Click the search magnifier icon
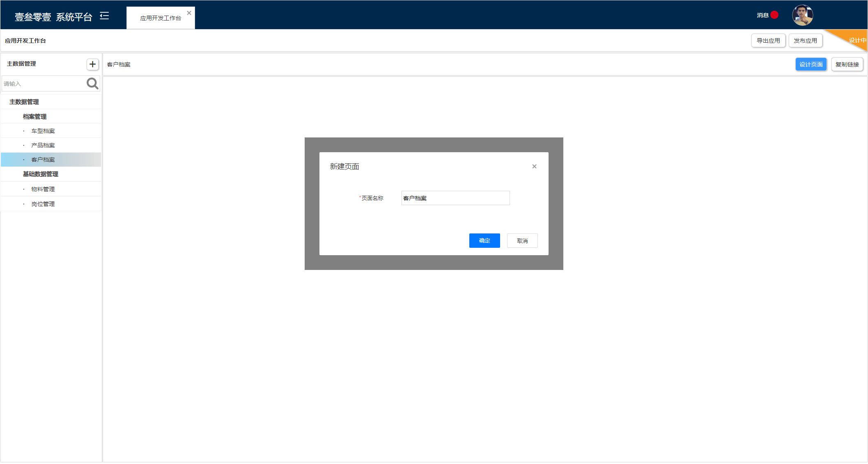This screenshot has height=464, width=868. [x=92, y=84]
